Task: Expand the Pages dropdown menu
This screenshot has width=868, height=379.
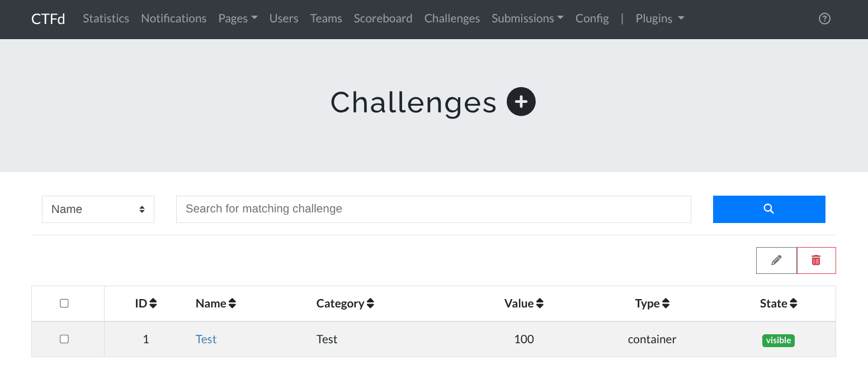Action: 238,18
